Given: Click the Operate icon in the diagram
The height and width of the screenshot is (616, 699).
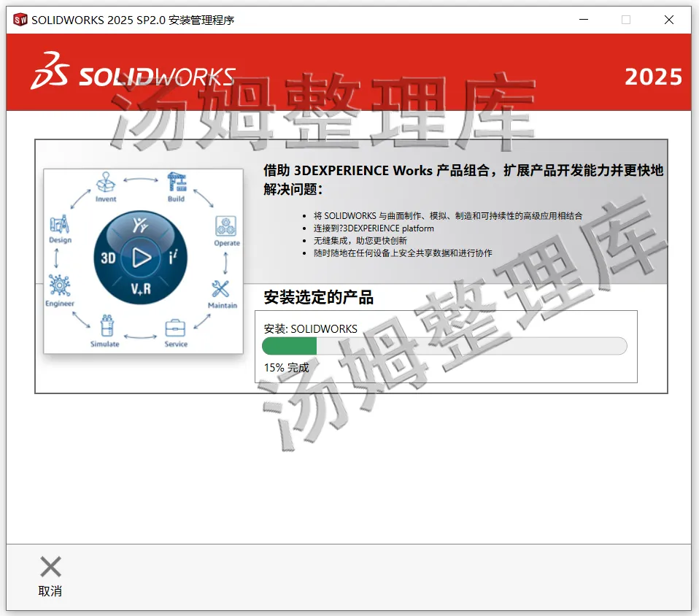Looking at the screenshot, I should pos(226,226).
